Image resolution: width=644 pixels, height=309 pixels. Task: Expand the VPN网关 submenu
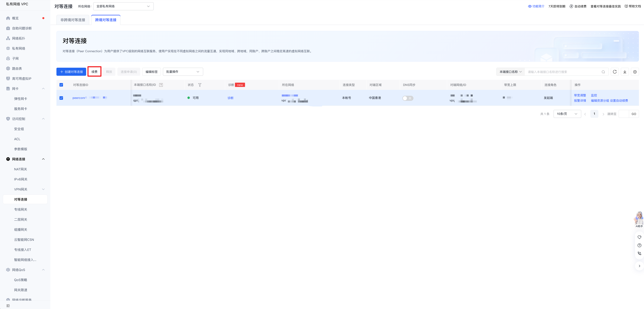pyautogui.click(x=43, y=189)
